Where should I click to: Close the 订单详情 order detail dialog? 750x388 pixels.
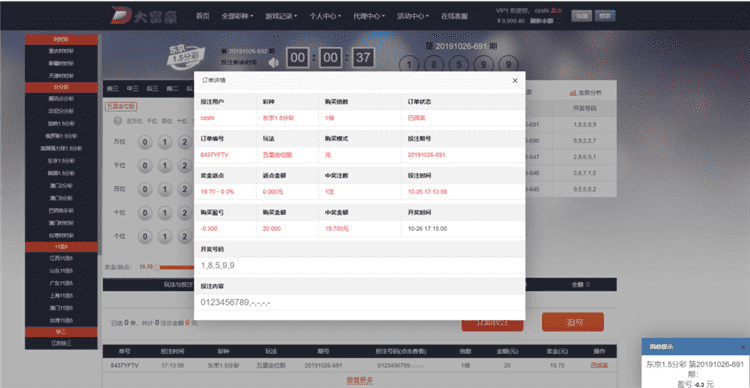(515, 81)
